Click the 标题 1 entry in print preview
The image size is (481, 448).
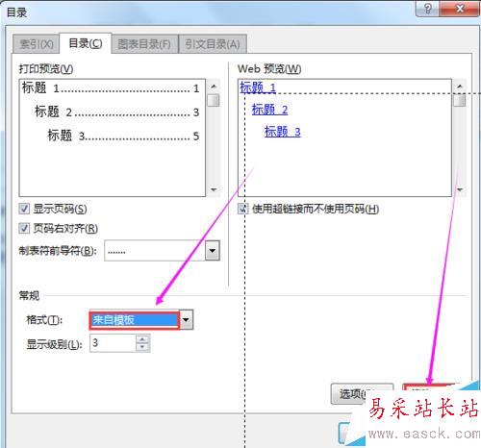coord(111,87)
